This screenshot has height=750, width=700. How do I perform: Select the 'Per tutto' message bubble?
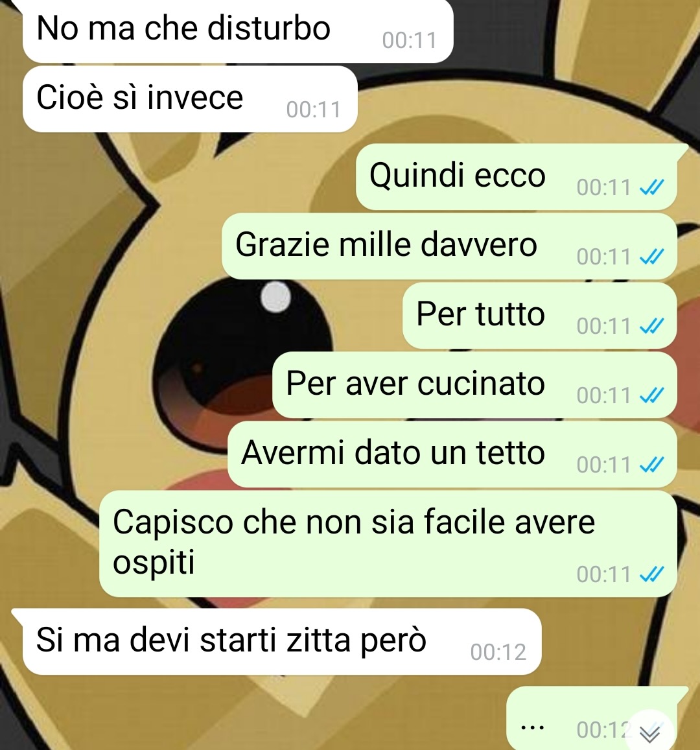click(540, 315)
